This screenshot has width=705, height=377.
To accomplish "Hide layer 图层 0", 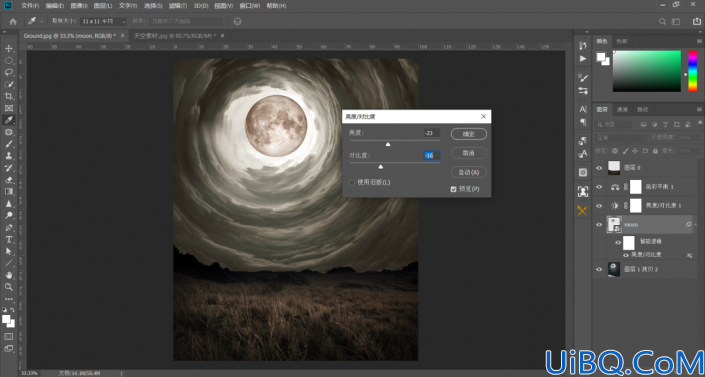I will coord(599,168).
